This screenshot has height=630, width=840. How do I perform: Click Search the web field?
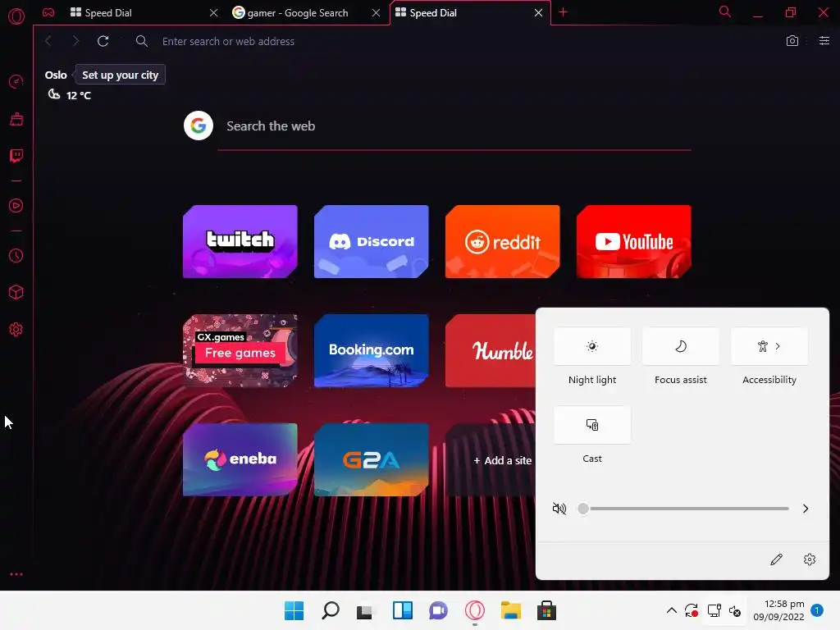[454, 126]
